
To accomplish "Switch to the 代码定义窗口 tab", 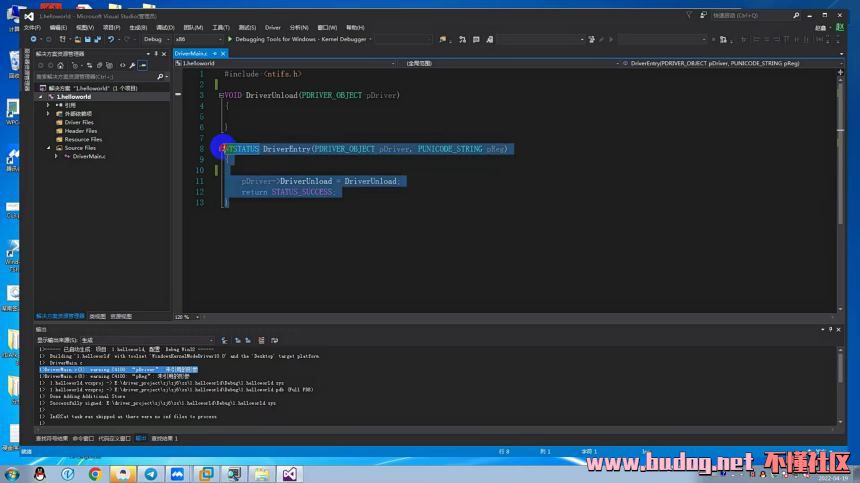I will (x=114, y=439).
